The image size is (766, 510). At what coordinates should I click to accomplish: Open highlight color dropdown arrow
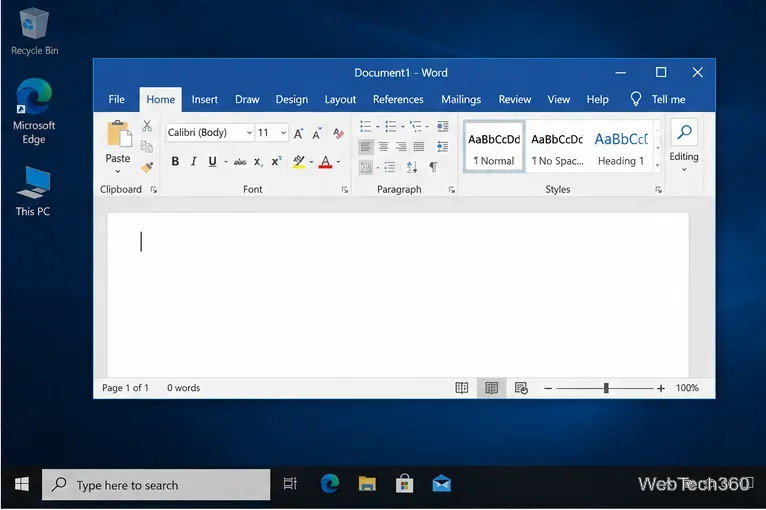pyautogui.click(x=311, y=162)
